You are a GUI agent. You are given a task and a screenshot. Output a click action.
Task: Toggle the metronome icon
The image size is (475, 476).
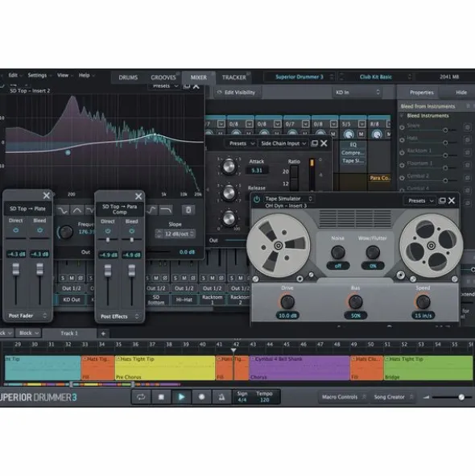click(x=221, y=397)
